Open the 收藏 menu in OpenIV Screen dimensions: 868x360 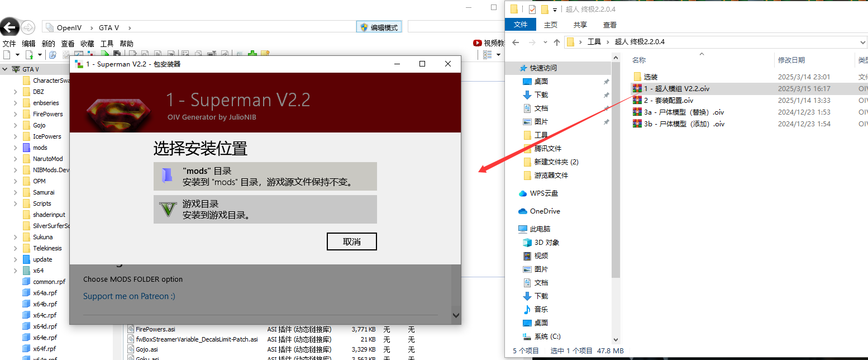[87, 44]
